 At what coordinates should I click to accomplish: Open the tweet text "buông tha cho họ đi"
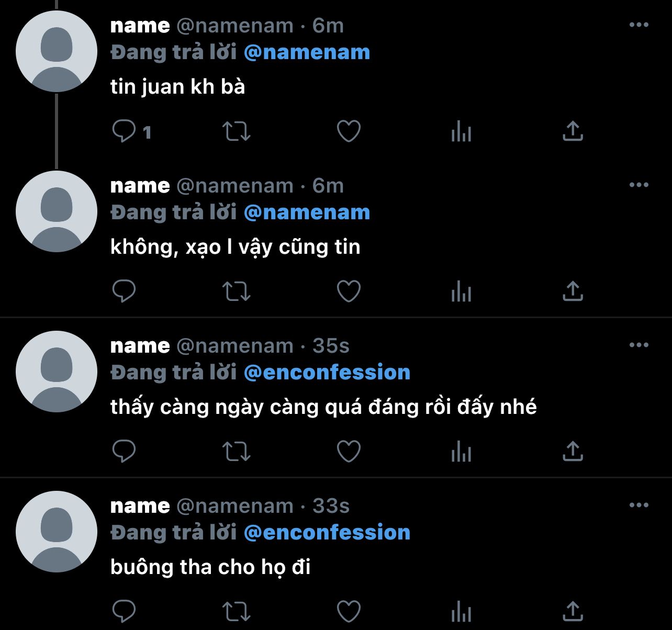click(x=210, y=567)
